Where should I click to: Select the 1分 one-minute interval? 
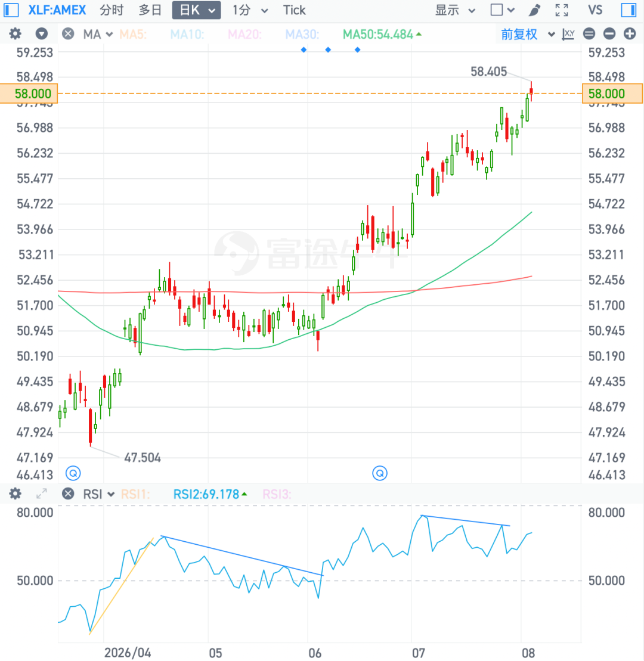[241, 10]
